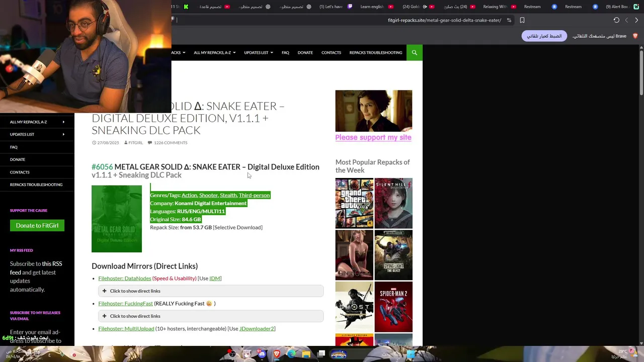Open Microsoft Edge from the taskbar
The height and width of the screenshot is (362, 644).
[x=291, y=354]
